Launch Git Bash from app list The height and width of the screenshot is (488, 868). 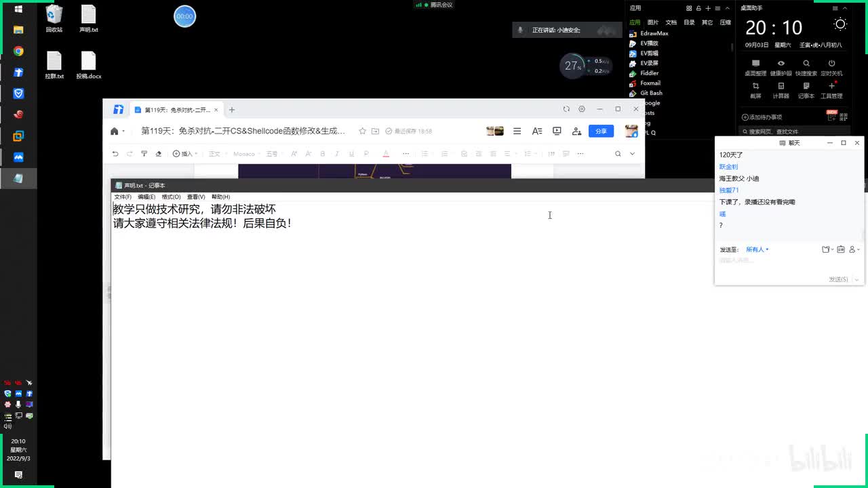[646, 93]
